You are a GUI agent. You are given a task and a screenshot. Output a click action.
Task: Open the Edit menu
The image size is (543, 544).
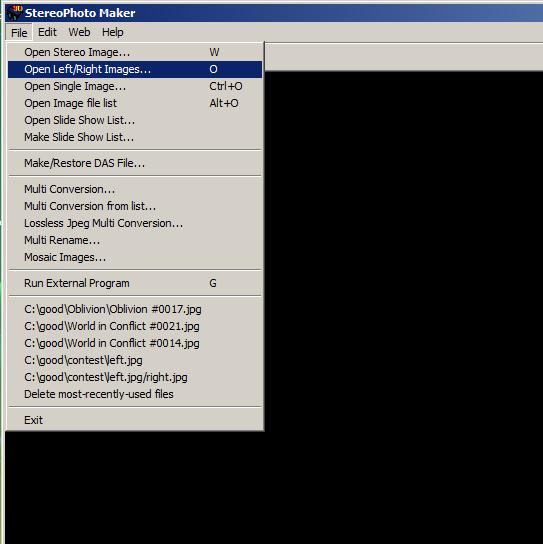pos(47,32)
